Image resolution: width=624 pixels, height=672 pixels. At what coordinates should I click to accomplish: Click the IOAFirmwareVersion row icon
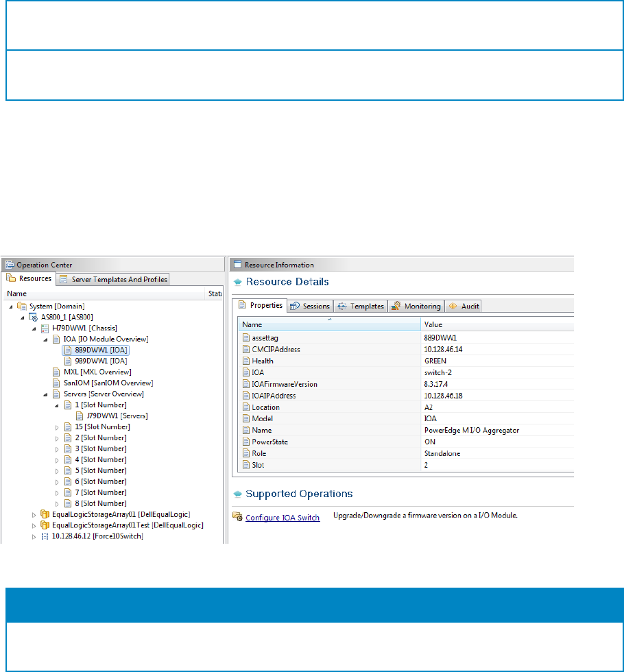point(246,383)
